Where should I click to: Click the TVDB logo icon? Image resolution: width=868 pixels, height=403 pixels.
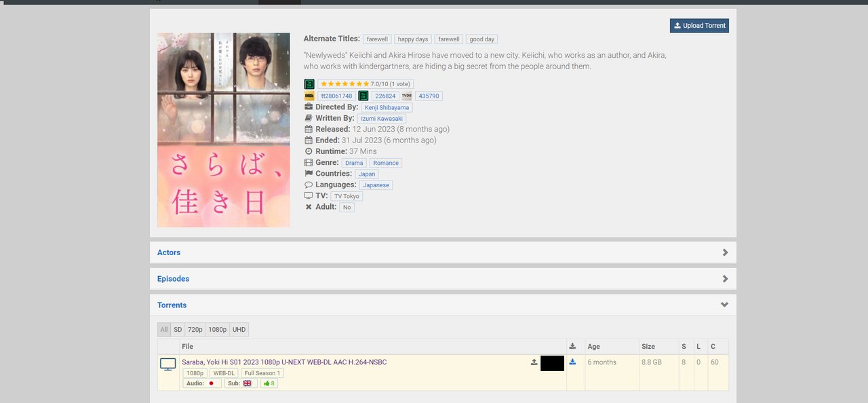[x=407, y=96]
